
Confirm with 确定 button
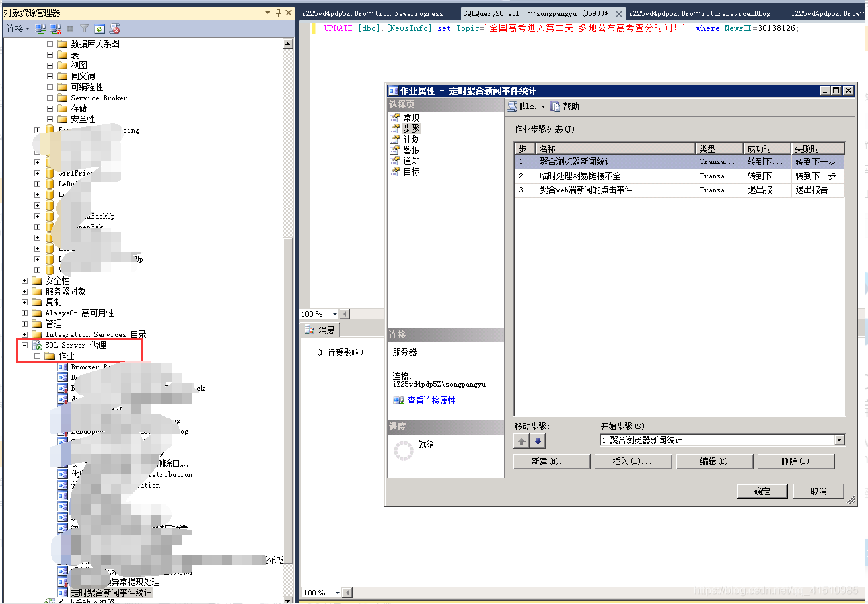tap(762, 491)
